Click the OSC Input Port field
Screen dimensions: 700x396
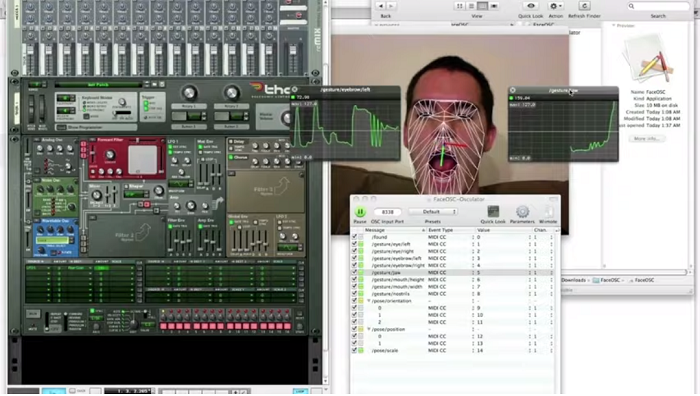[388, 212]
